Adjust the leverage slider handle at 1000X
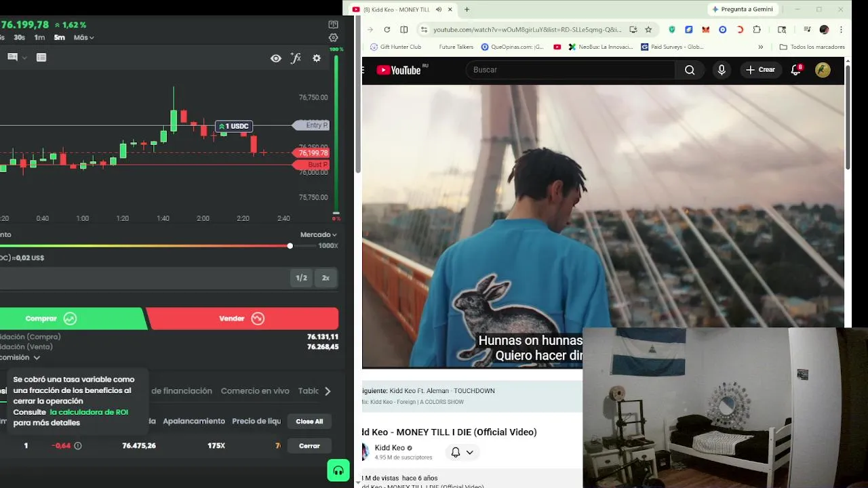 [x=290, y=245]
